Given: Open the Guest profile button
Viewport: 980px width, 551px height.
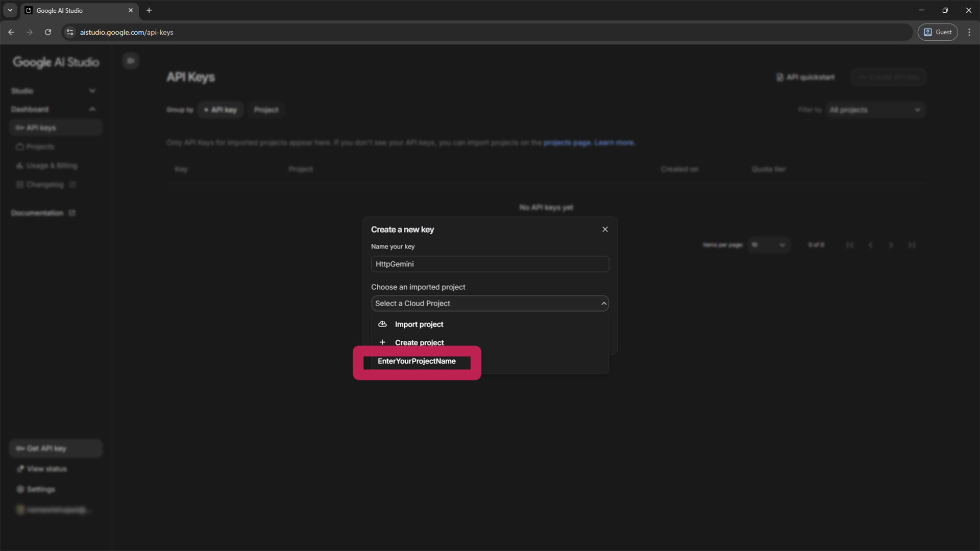Looking at the screenshot, I should (x=938, y=32).
